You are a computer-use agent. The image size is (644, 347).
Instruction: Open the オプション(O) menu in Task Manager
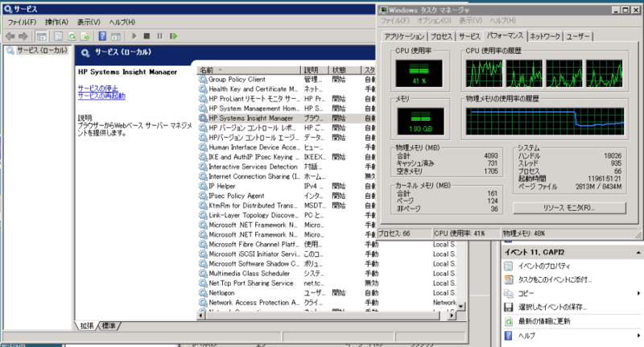coord(434,21)
